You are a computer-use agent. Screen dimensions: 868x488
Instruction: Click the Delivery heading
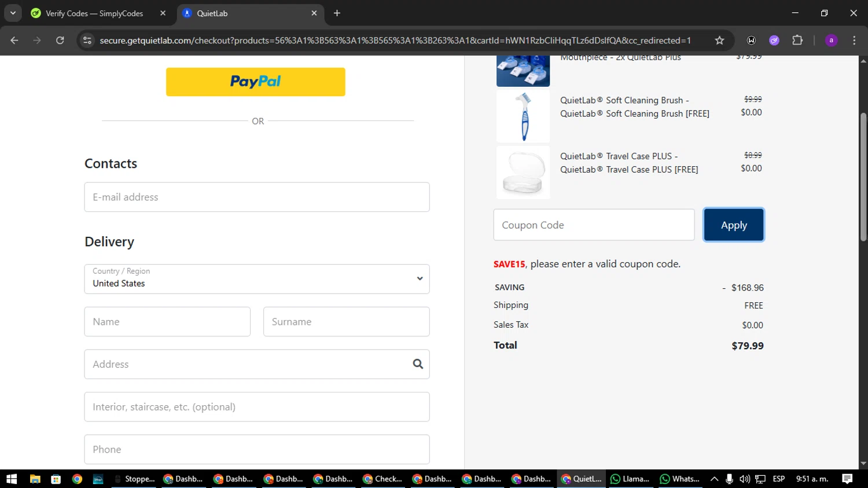pos(109,242)
